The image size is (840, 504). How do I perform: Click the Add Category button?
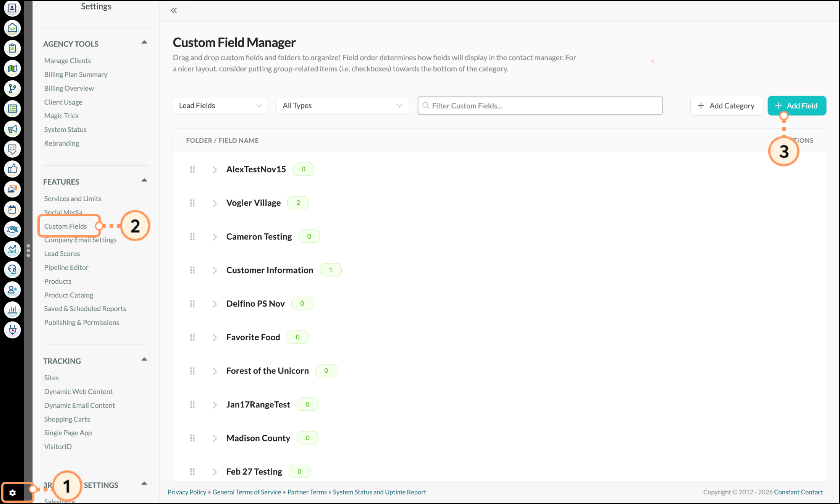[726, 106]
